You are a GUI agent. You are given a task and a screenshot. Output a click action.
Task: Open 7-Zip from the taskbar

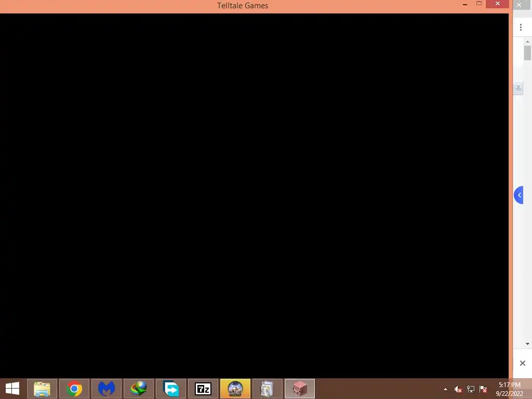[203, 389]
